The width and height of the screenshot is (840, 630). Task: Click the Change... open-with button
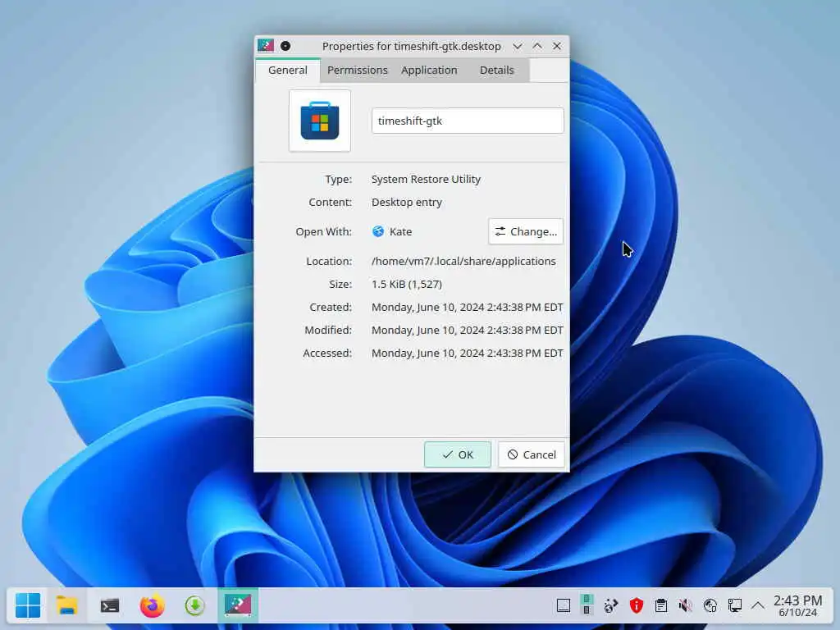(x=526, y=231)
